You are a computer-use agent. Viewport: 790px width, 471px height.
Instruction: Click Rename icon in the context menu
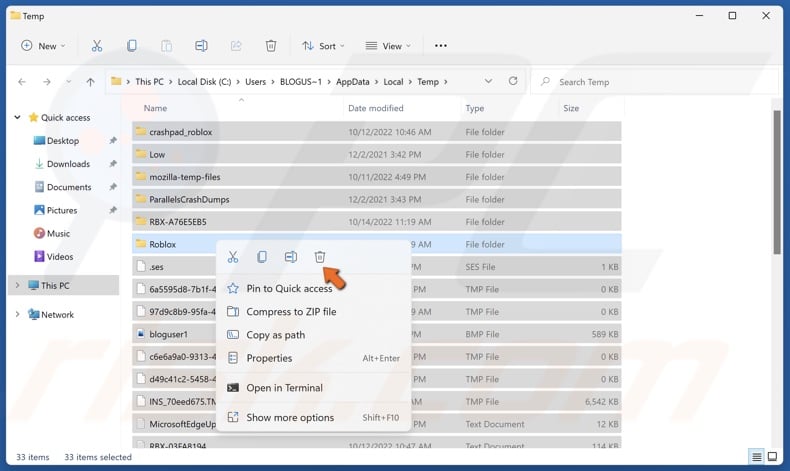pyautogui.click(x=291, y=257)
